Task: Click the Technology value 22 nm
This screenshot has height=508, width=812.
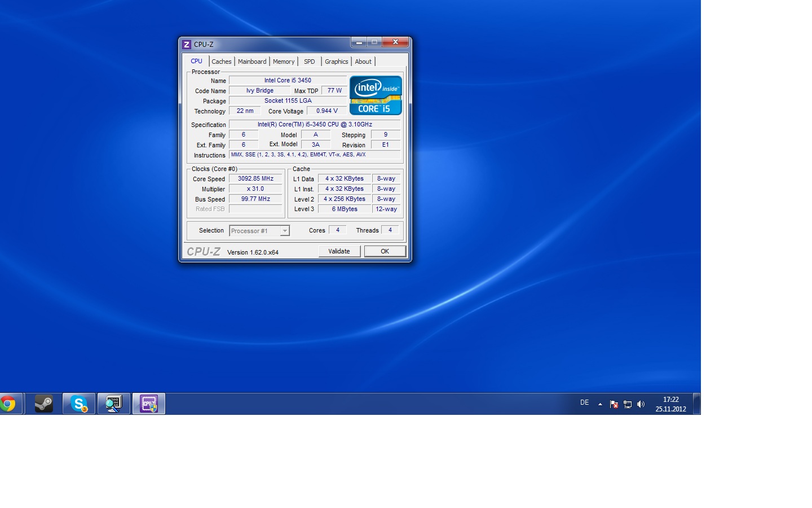Action: point(245,111)
